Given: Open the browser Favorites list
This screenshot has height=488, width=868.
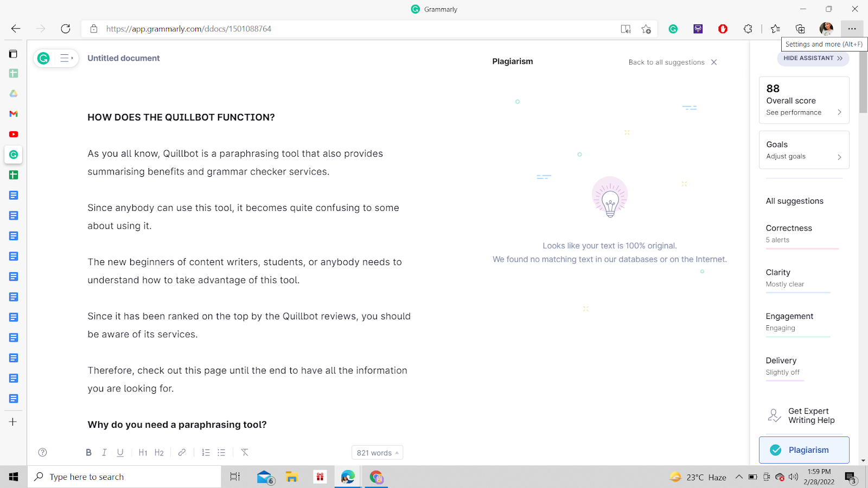Looking at the screenshot, I should click(x=775, y=29).
